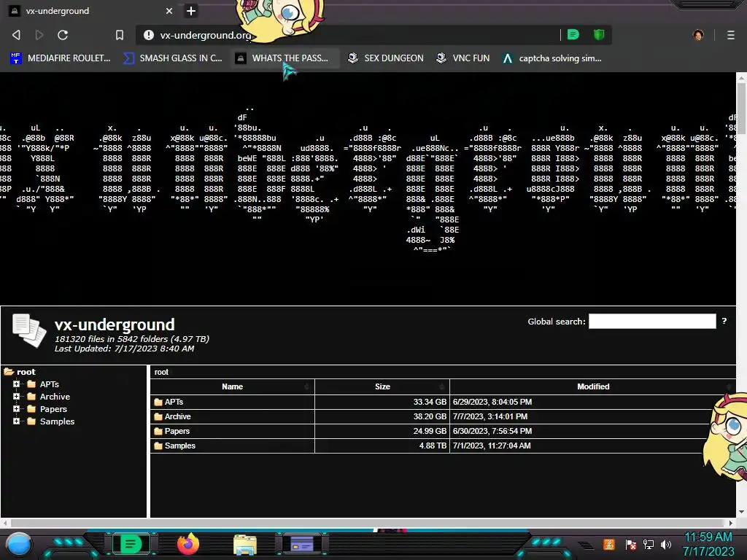
Task: Open the VNC FUN bookmark
Action: (x=463, y=58)
